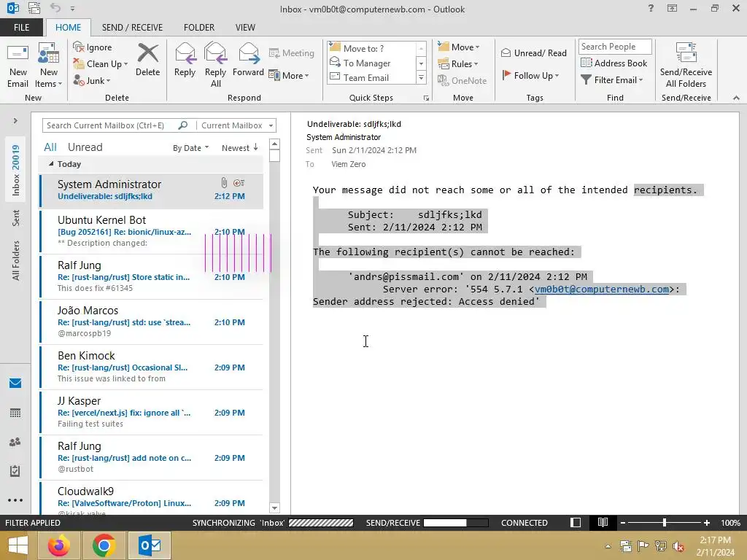Create a New Email message
Image resolution: width=747 pixels, height=560 pixels.
coord(18,66)
